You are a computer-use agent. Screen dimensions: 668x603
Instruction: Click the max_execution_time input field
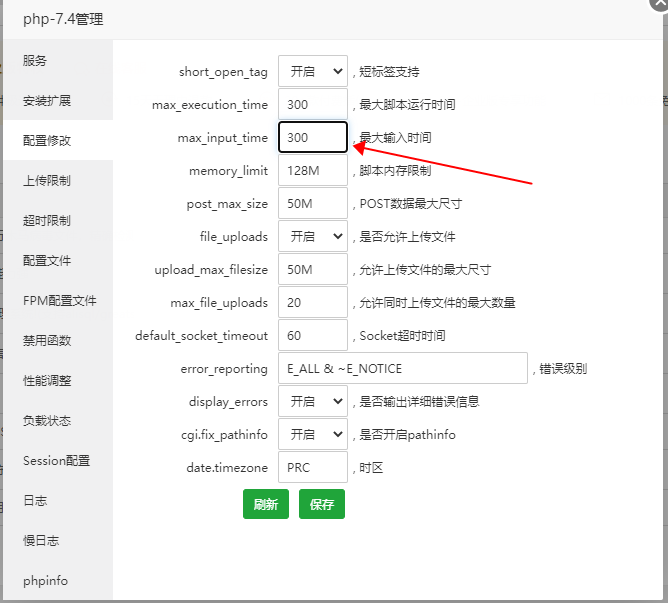312,105
